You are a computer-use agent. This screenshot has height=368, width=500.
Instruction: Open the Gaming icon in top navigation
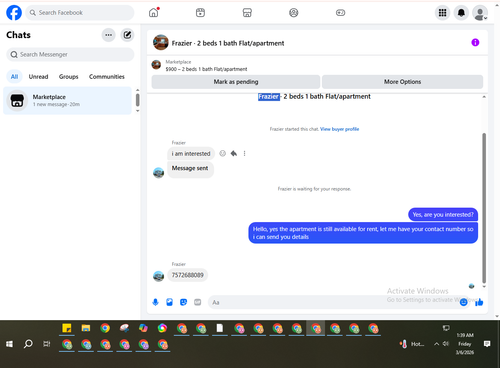pyautogui.click(x=340, y=13)
